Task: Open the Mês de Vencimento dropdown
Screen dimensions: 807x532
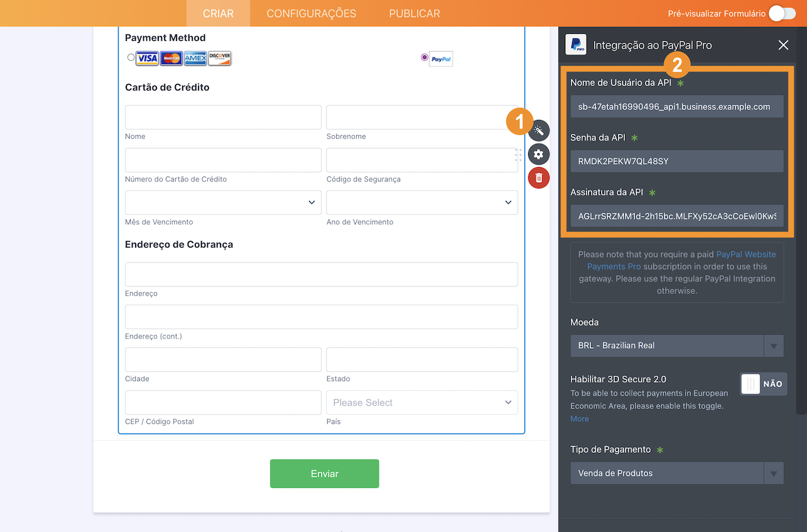Action: pyautogui.click(x=223, y=202)
